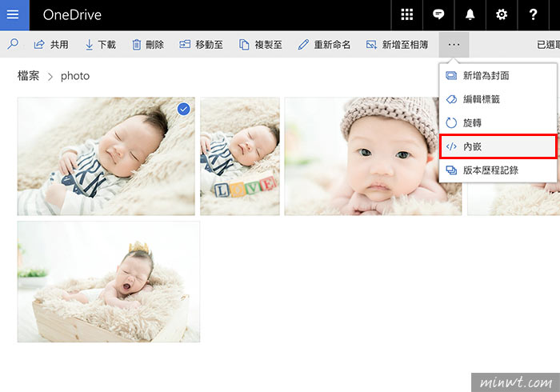This screenshot has height=392, width=560.
Task: Select 編輯標籤 menu entry
Action: [x=498, y=99]
